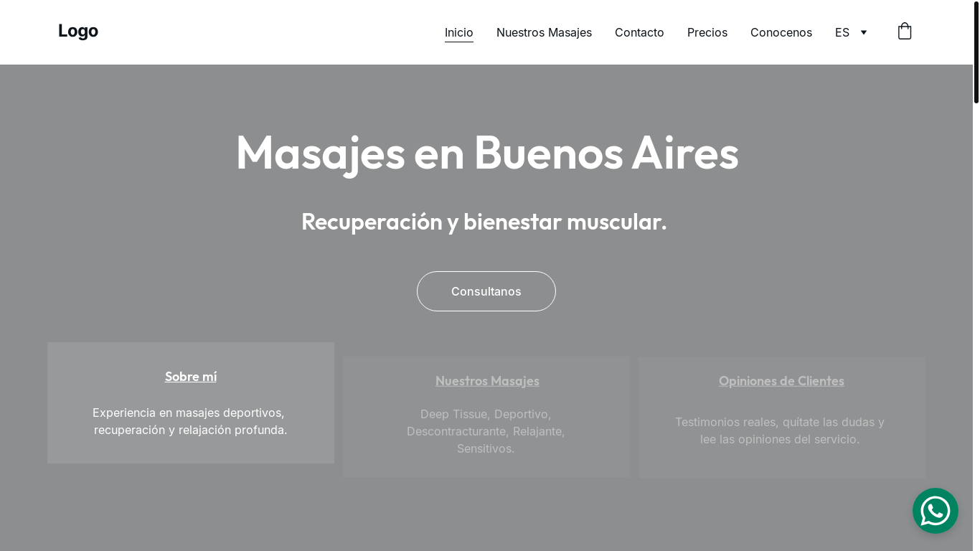Open the shopping bag cart icon
Screen dimensions: 980x551
click(905, 31)
